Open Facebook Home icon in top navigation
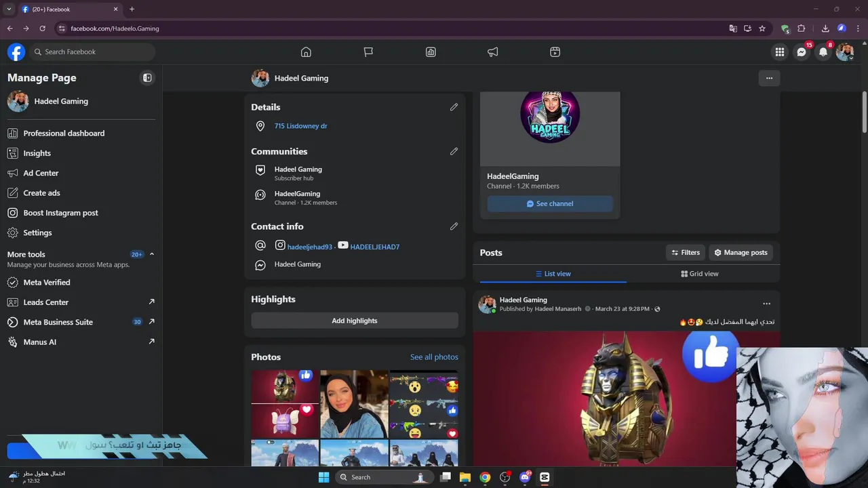 point(306,52)
